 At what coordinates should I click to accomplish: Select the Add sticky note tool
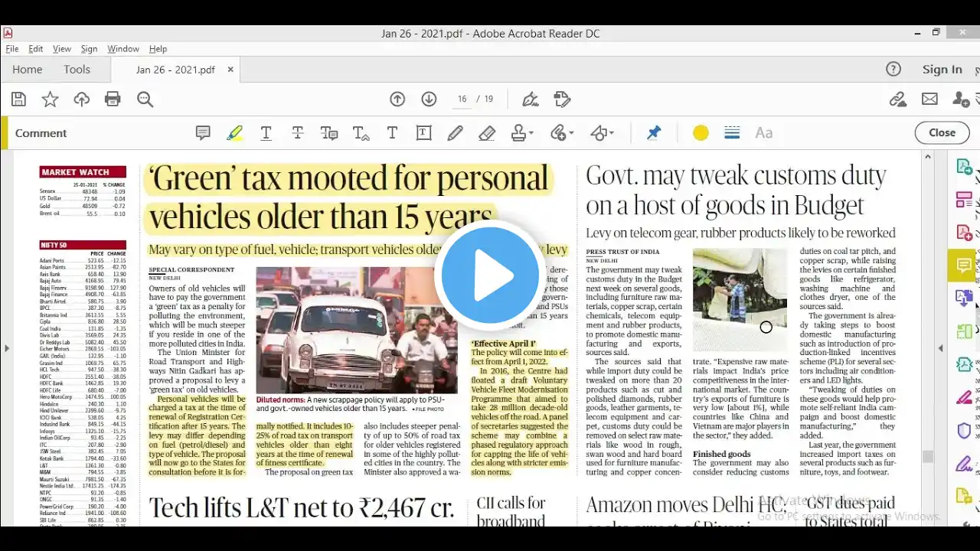[x=203, y=133]
